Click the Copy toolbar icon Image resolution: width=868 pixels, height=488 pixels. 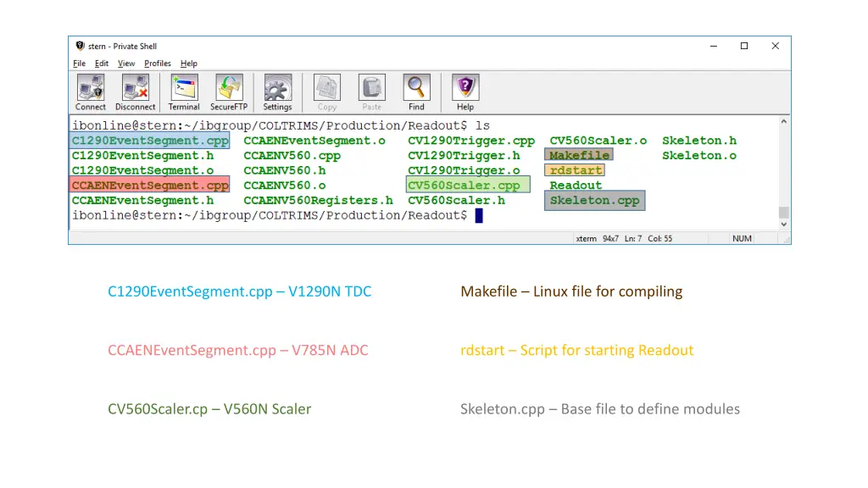click(x=327, y=88)
